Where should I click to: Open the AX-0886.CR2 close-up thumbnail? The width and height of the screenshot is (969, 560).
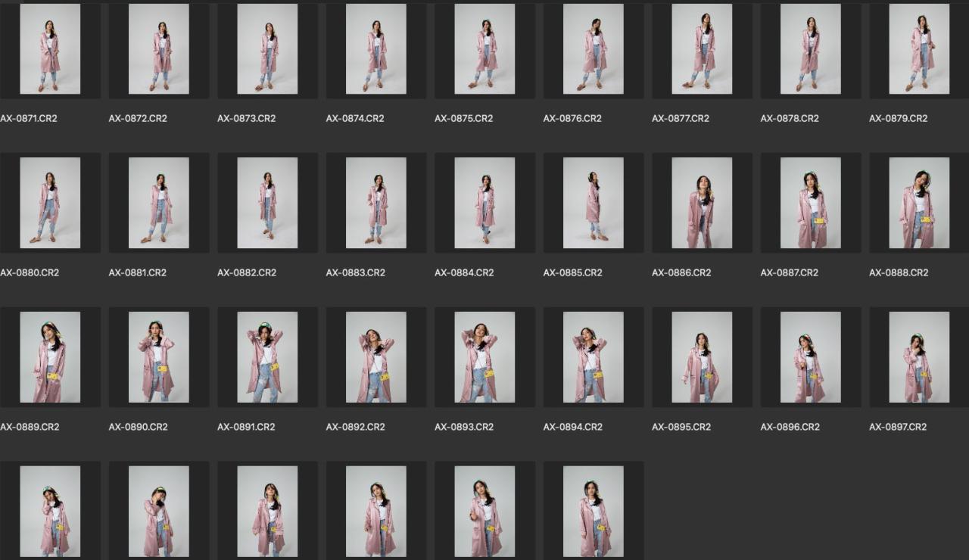(x=702, y=203)
